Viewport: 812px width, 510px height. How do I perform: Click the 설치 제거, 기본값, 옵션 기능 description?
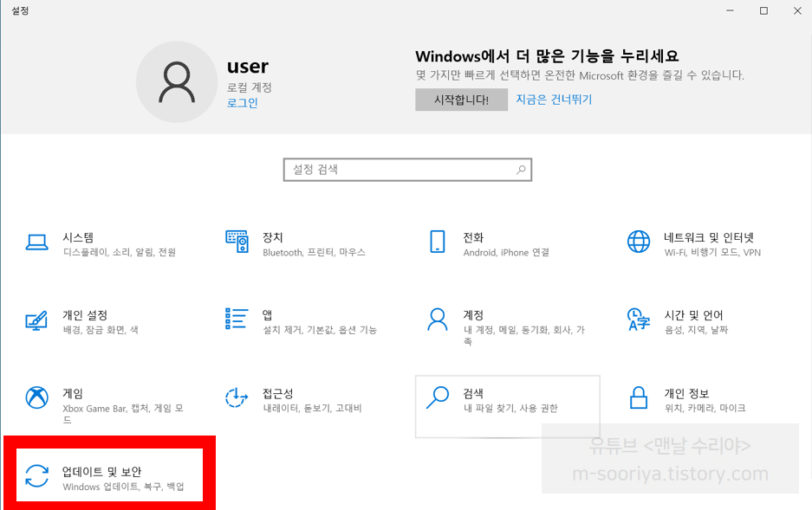[320, 330]
